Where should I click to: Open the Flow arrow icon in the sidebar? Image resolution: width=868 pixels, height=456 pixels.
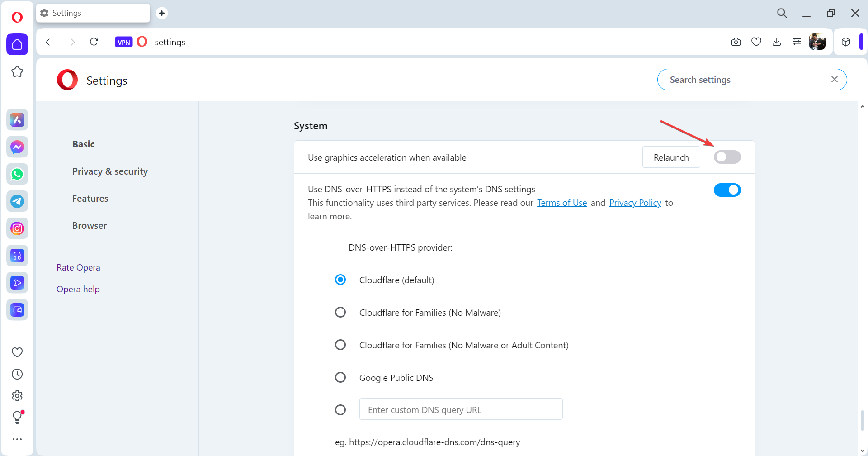(17, 283)
